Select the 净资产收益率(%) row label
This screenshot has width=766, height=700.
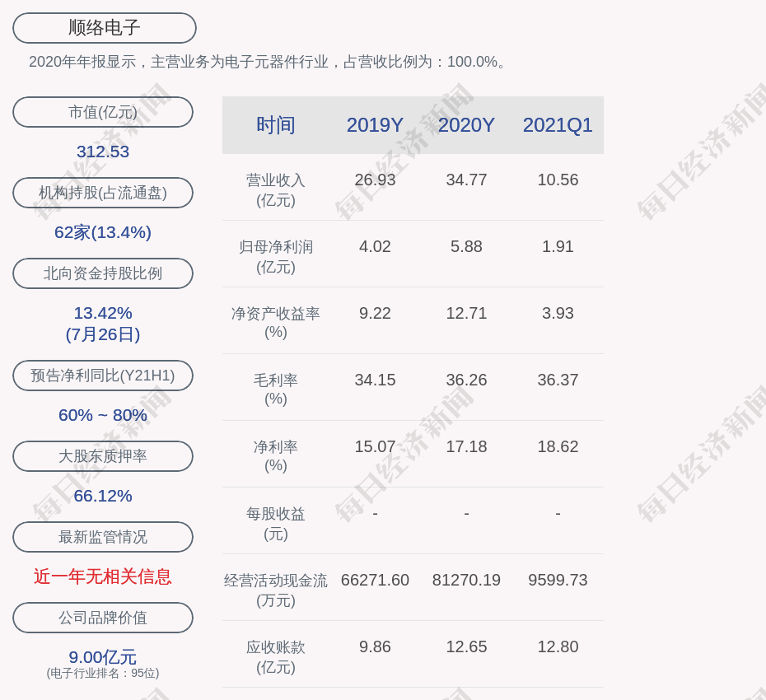(276, 323)
